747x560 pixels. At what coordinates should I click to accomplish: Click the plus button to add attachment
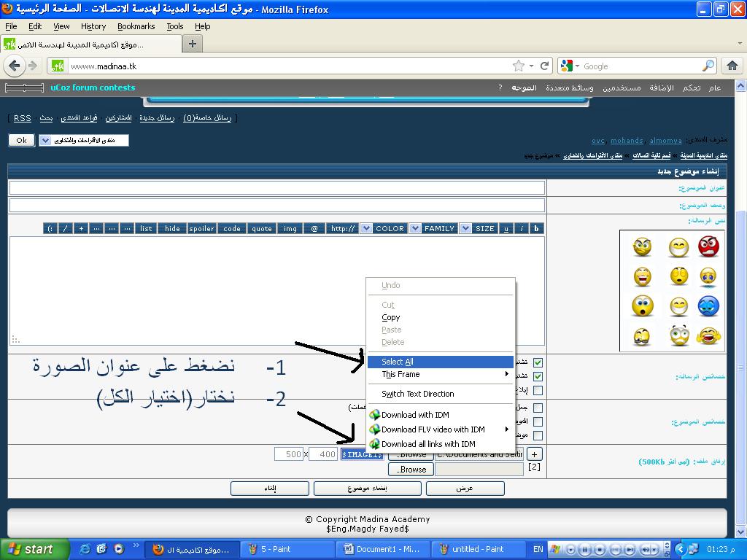point(534,455)
